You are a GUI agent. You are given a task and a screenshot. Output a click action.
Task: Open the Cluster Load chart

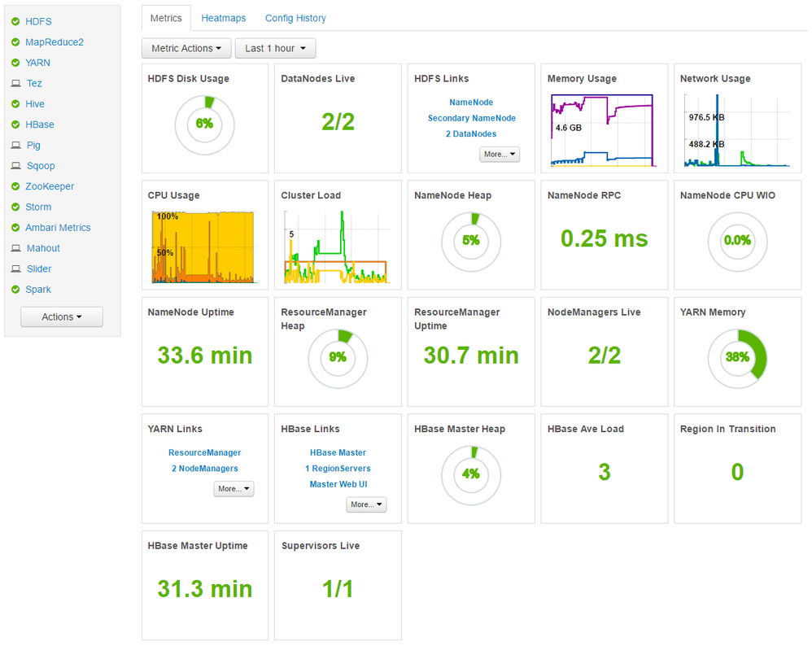(x=337, y=247)
